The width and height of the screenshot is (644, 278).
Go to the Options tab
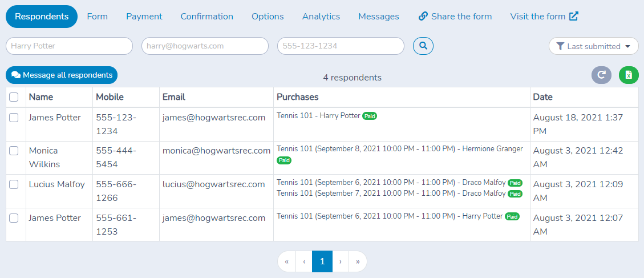coord(268,17)
